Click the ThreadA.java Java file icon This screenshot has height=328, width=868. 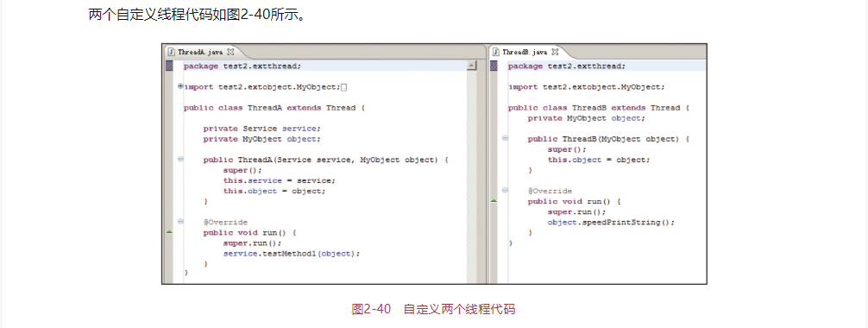[171, 52]
